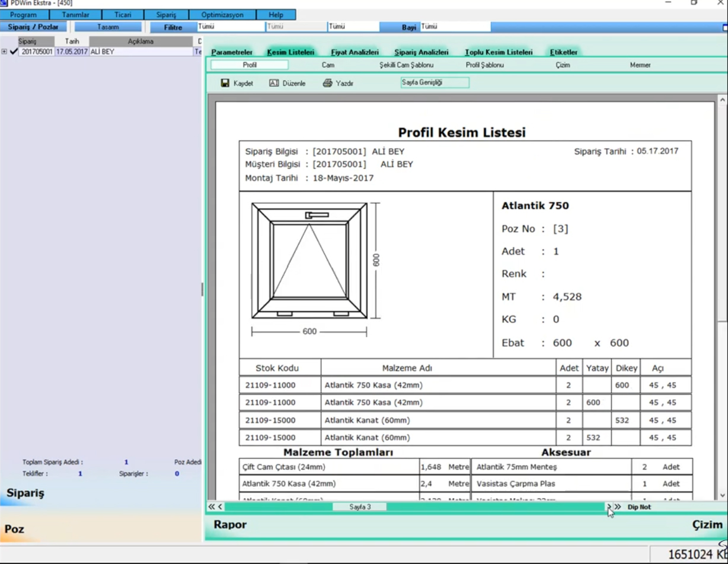
Task: Click the PDWin Ekstra title bar icon
Action: tap(5, 3)
